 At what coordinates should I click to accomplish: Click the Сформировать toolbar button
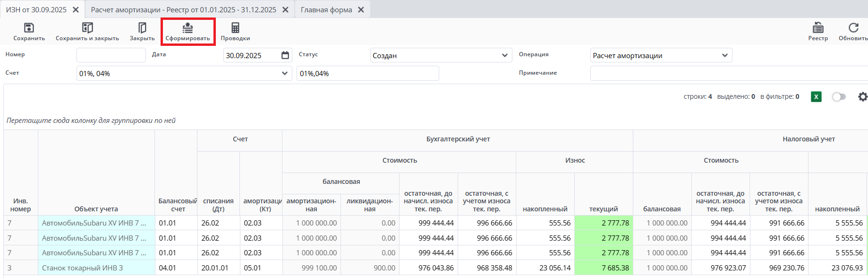pos(187,32)
